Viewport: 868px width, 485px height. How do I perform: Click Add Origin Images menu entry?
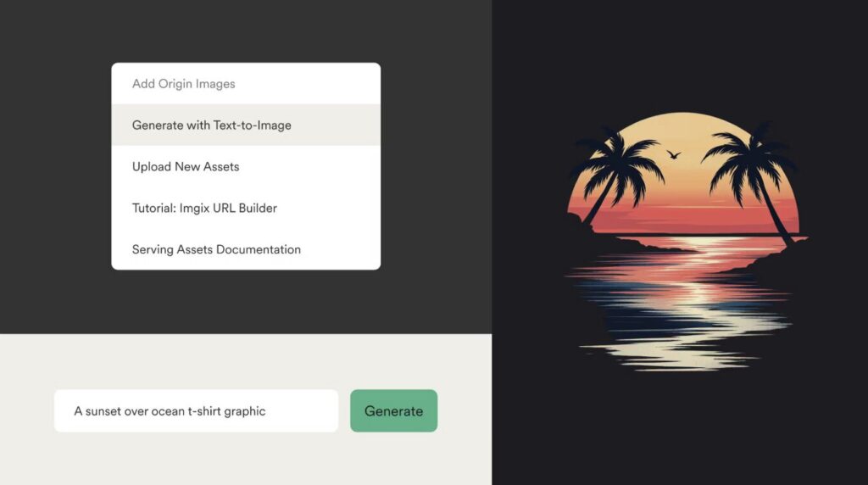coord(183,84)
